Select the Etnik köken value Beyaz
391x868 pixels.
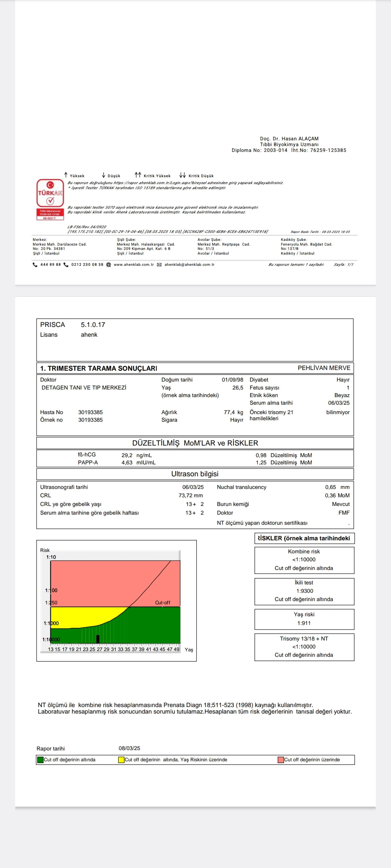342,395
